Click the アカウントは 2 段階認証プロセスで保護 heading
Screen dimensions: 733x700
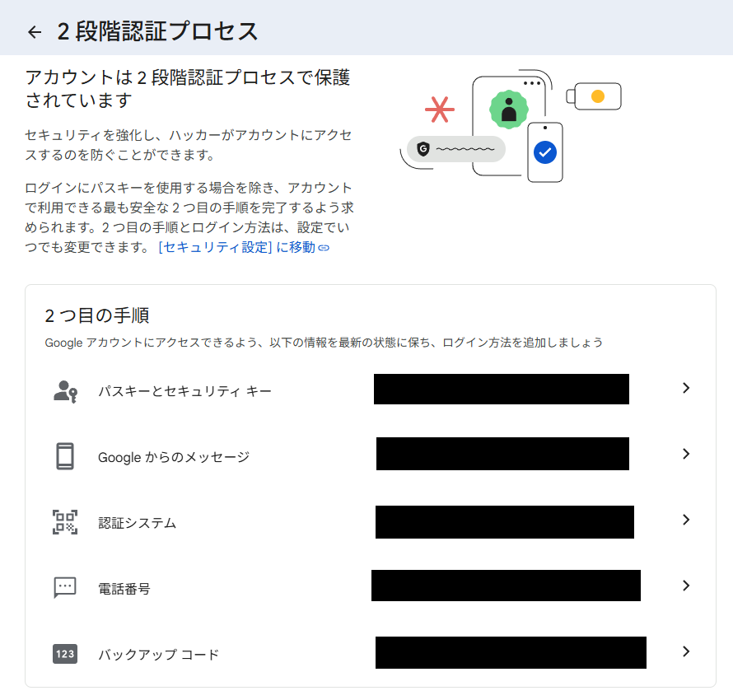click(188, 89)
